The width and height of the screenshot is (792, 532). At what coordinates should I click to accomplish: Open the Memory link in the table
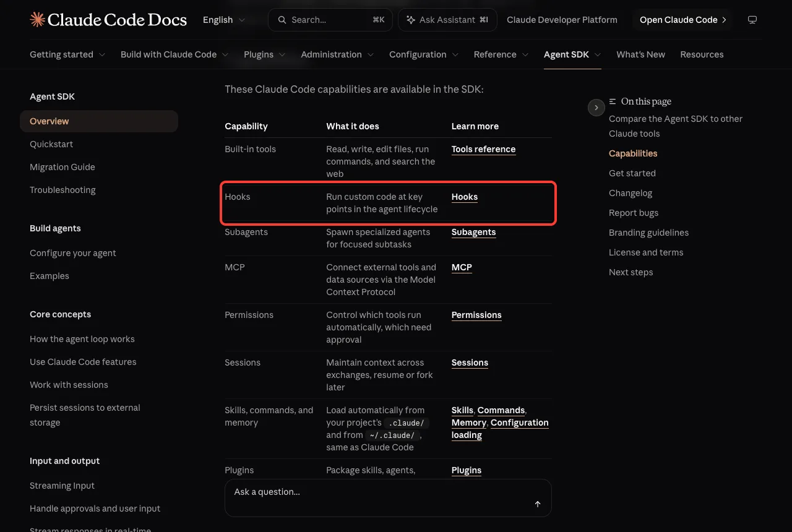click(468, 423)
